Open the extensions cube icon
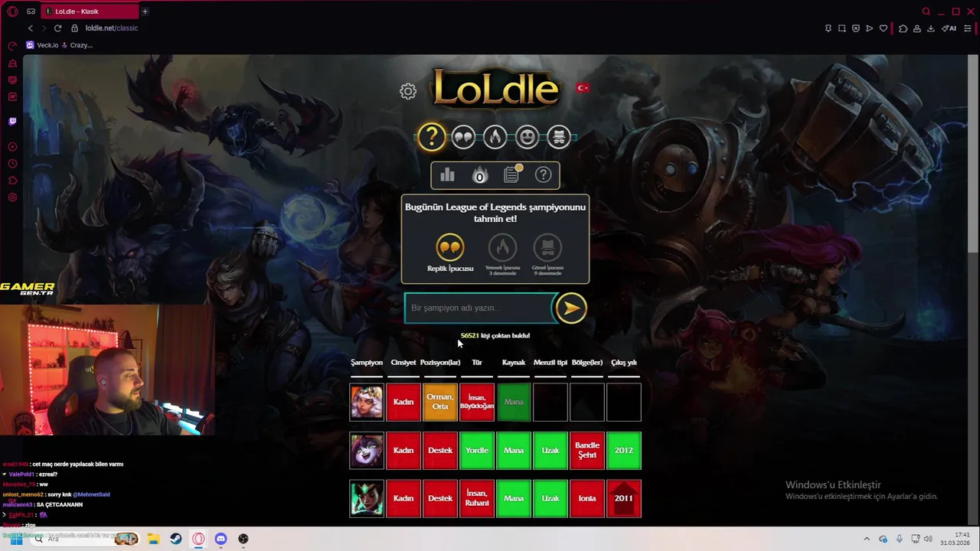980x551 pixels. coord(903,28)
